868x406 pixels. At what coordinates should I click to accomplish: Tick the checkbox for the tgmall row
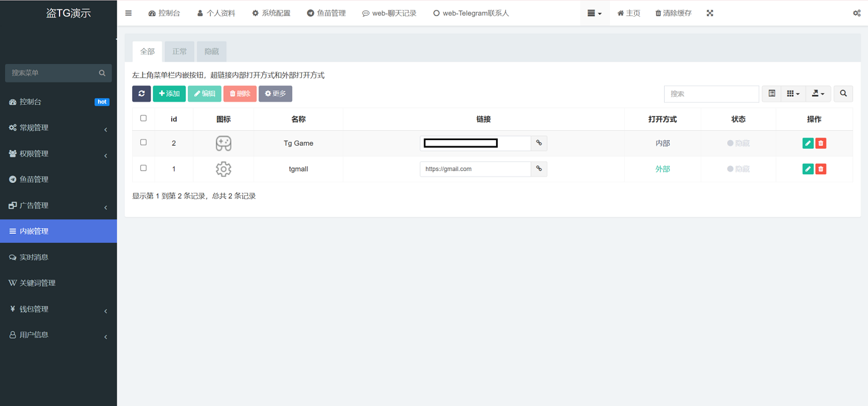[143, 168]
